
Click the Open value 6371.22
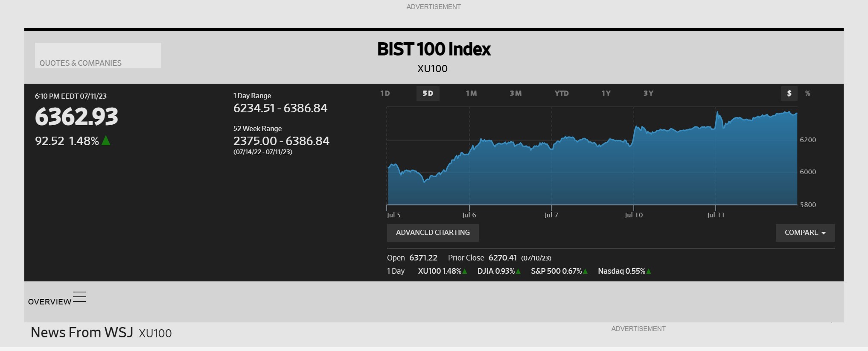[423, 258]
